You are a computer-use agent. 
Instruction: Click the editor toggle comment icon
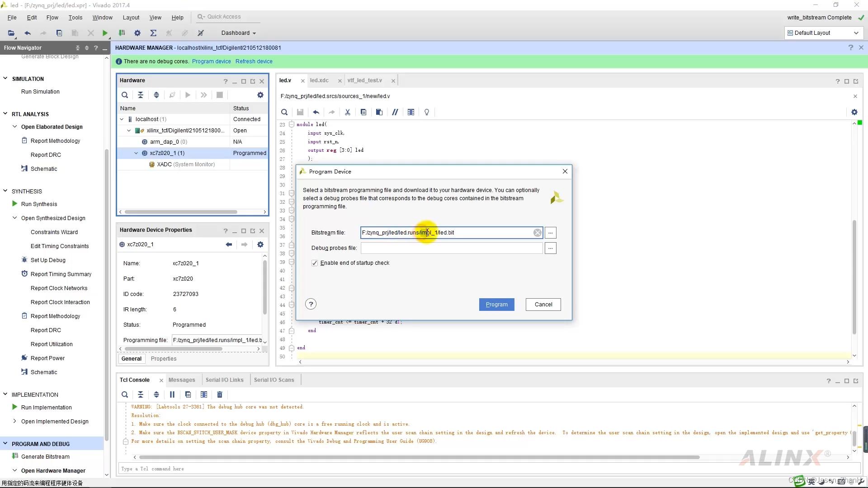pos(395,112)
